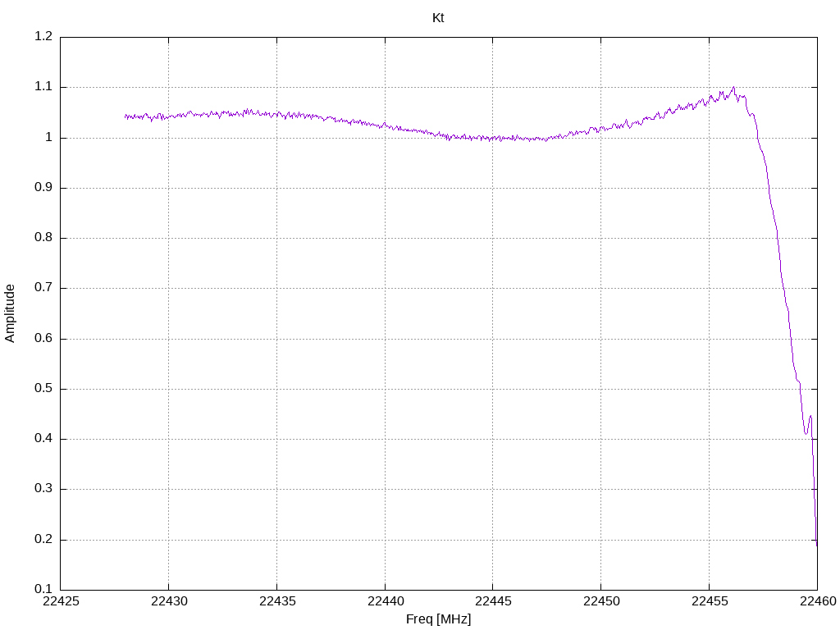The height and width of the screenshot is (630, 840).
Task: Click the curve's peak near 22456 MHz
Action: click(x=734, y=87)
